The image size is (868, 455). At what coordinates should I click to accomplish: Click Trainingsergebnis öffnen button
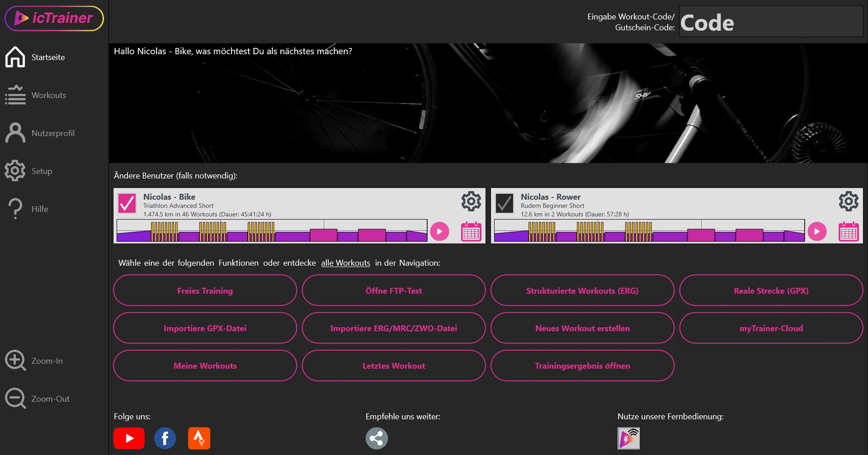582,366
